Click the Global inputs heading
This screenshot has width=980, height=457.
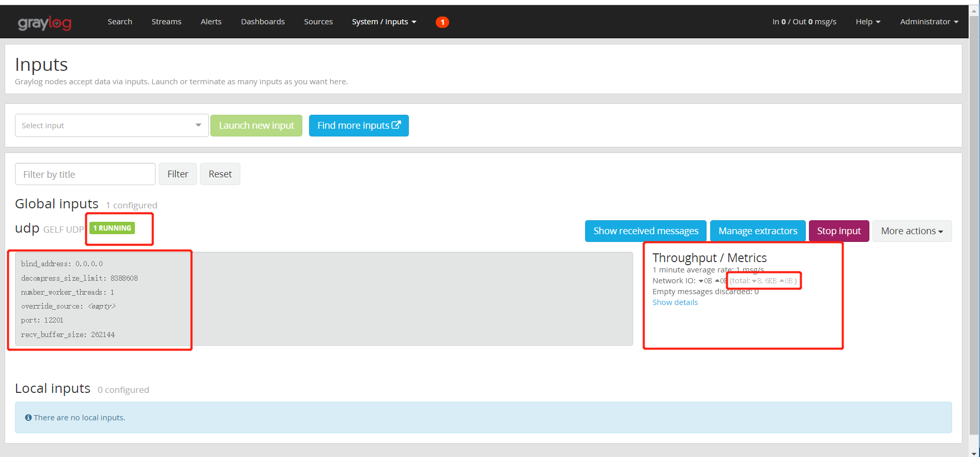pyautogui.click(x=57, y=204)
